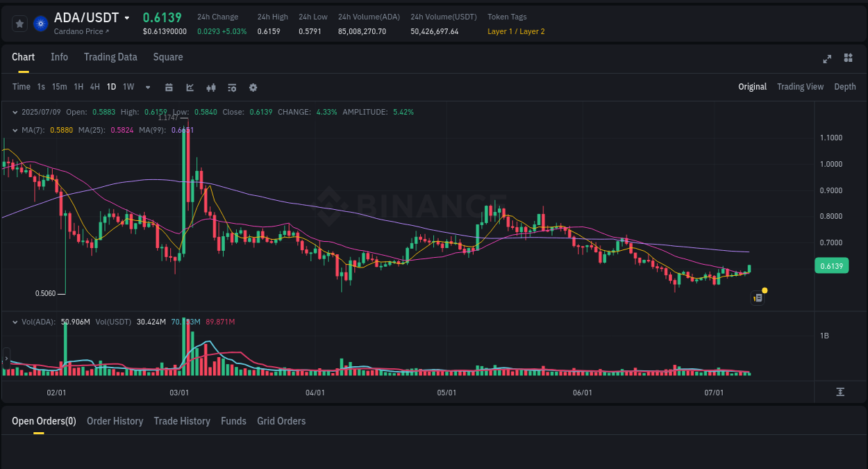Expand the chart to fullscreen
The image size is (868, 469).
coord(827,59)
